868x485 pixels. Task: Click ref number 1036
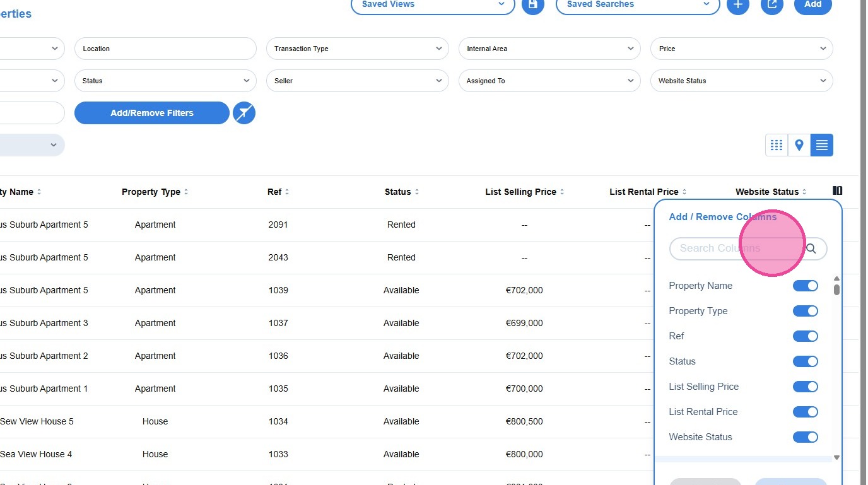pos(278,356)
